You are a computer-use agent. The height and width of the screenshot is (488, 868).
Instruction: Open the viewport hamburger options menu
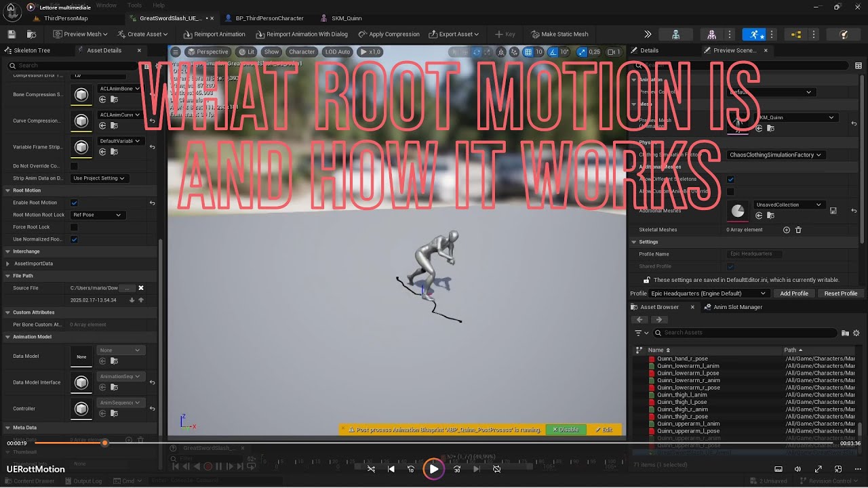pyautogui.click(x=176, y=52)
